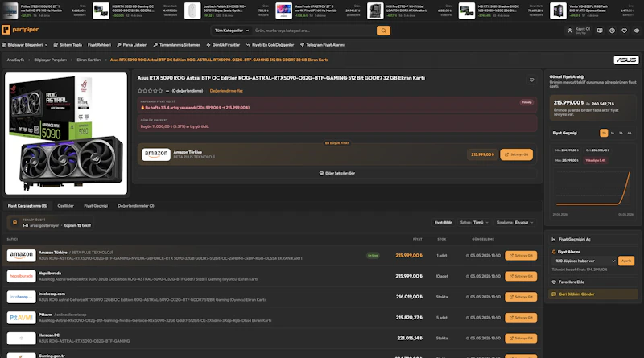Favorite product with heart beside title
644x358 pixels.
[532, 80]
